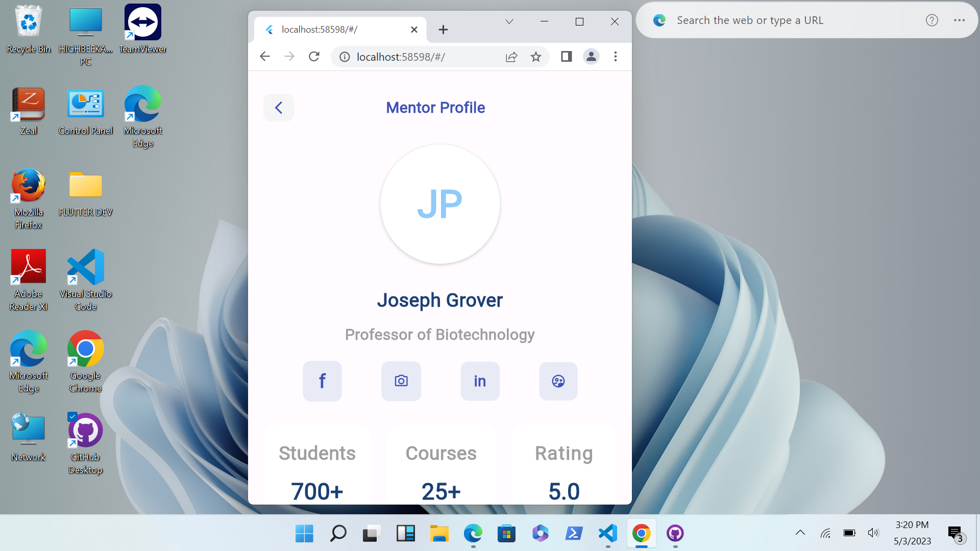Bookmark this tab with the star icon
The width and height of the screenshot is (980, 551).
tap(535, 57)
